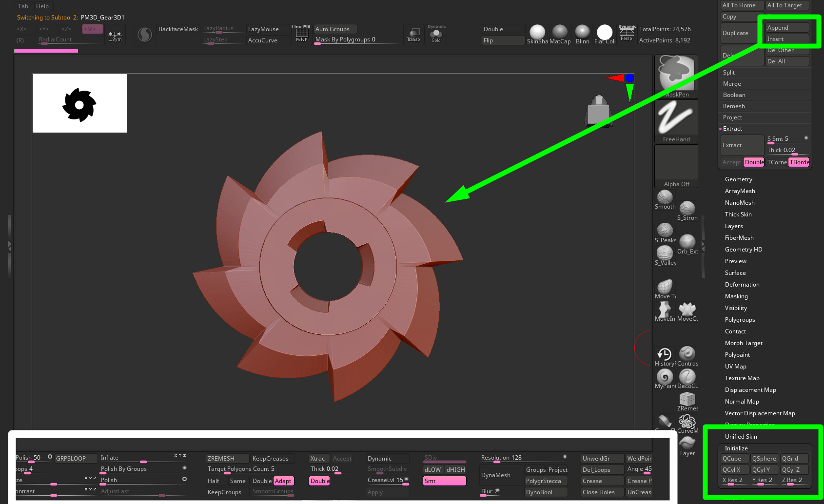Click the Append subtool button
The height and width of the screenshot is (504, 824).
pyautogui.click(x=787, y=28)
